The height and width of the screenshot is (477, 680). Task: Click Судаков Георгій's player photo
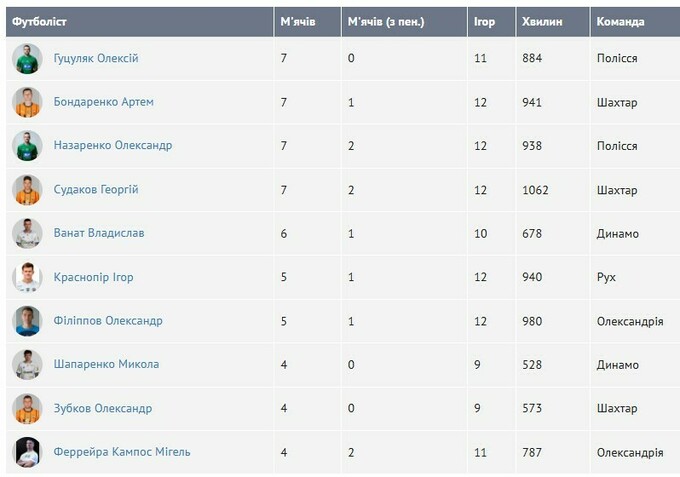click(27, 190)
